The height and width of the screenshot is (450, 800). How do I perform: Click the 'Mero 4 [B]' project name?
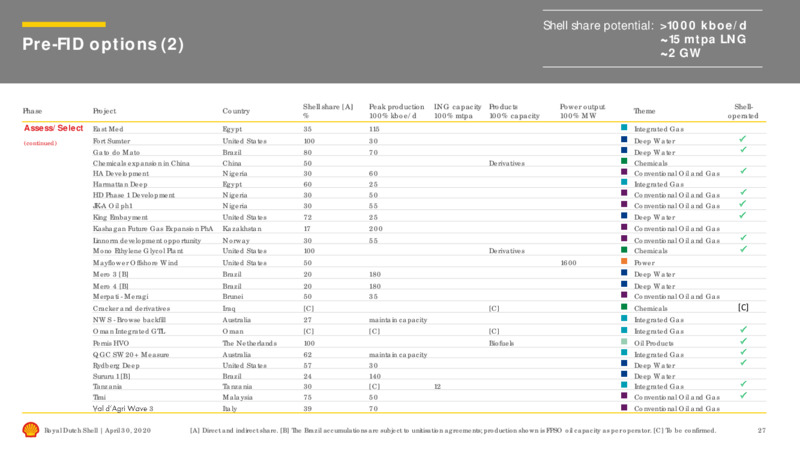[x=110, y=287]
